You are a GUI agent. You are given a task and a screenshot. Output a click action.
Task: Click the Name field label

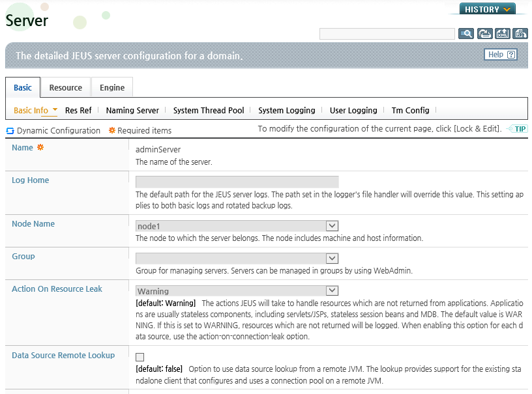point(22,148)
